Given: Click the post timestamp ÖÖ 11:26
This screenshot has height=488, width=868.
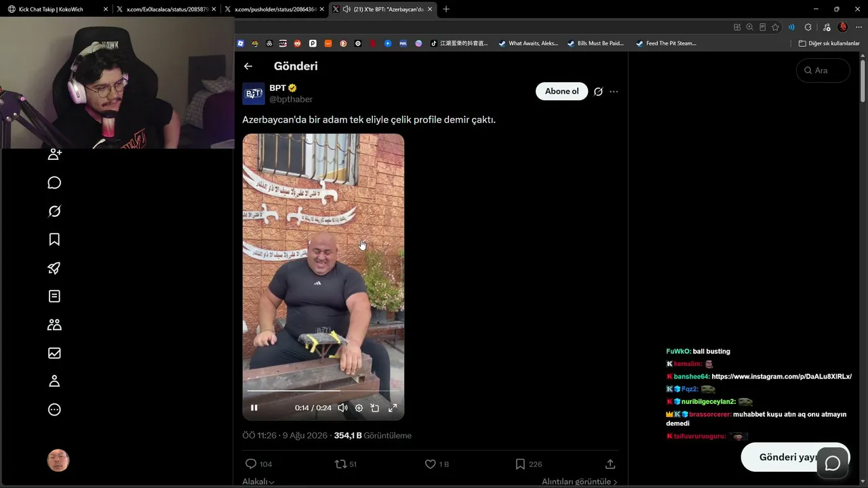Looking at the screenshot, I should [285, 436].
